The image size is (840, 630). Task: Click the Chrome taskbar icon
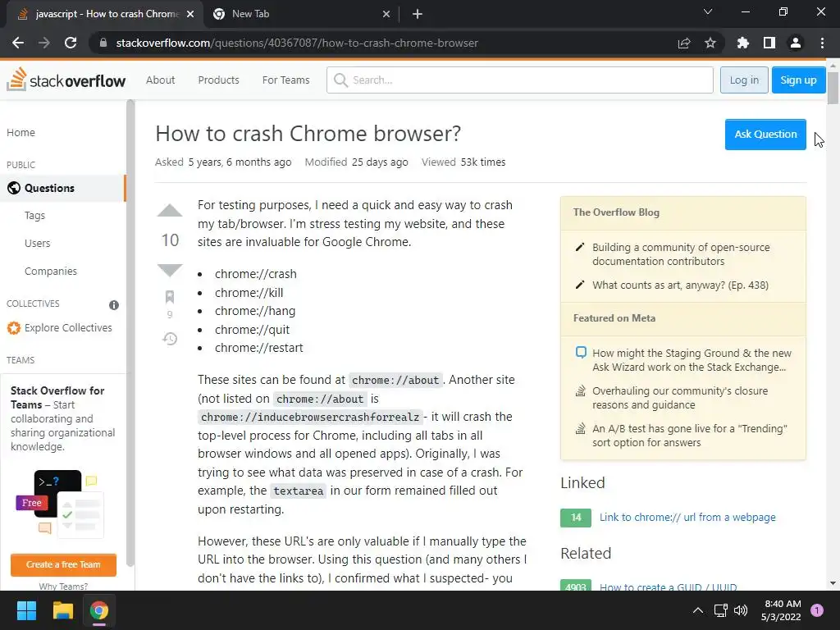pyautogui.click(x=99, y=610)
